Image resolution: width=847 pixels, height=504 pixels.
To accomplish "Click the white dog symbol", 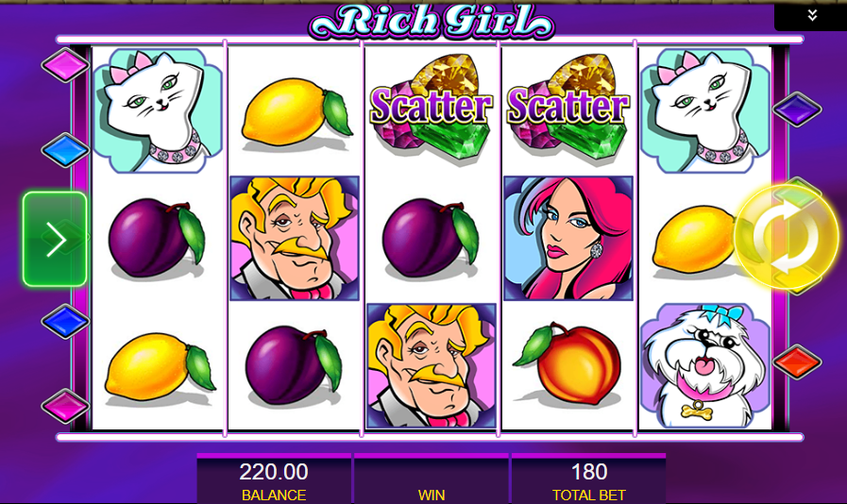I will pyautogui.click(x=705, y=366).
